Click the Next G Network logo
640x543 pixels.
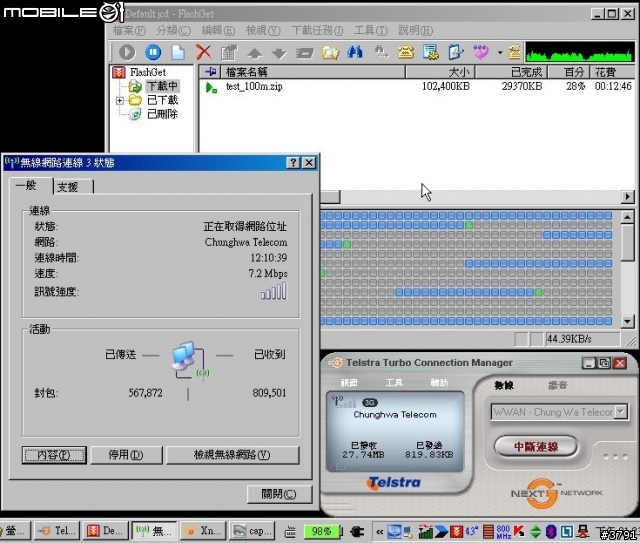556,493
